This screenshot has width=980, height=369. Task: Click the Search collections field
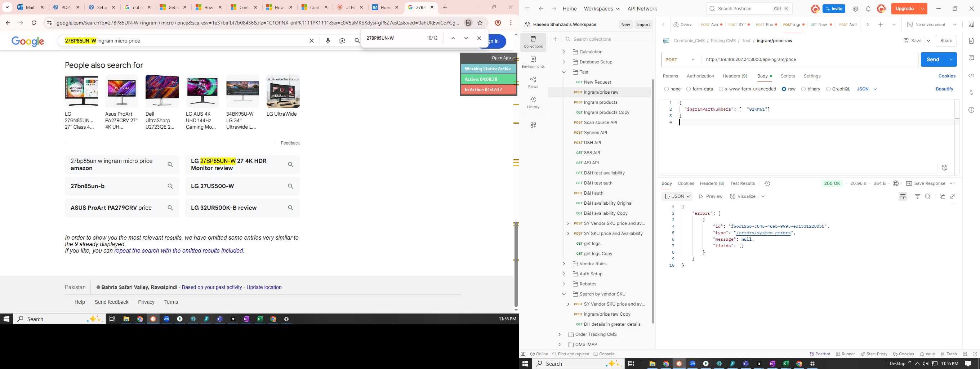pyautogui.click(x=607, y=39)
